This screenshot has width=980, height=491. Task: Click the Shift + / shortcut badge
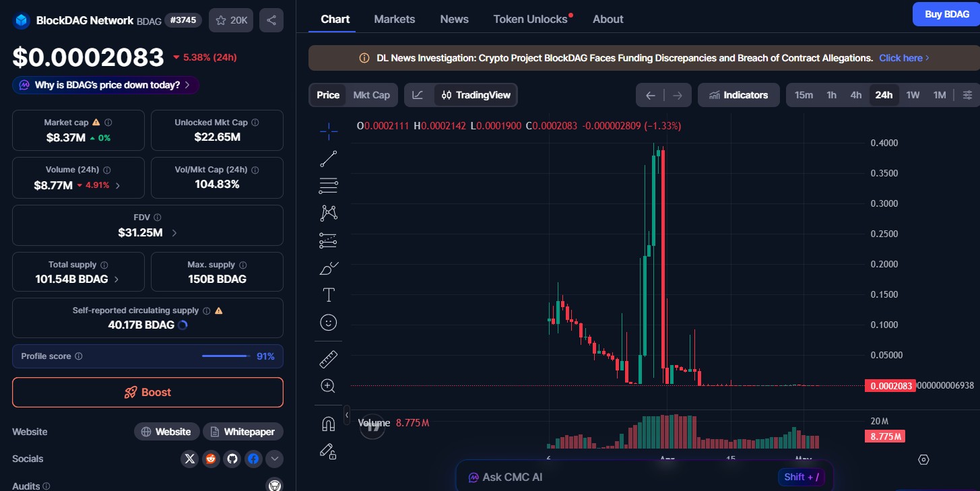(802, 477)
